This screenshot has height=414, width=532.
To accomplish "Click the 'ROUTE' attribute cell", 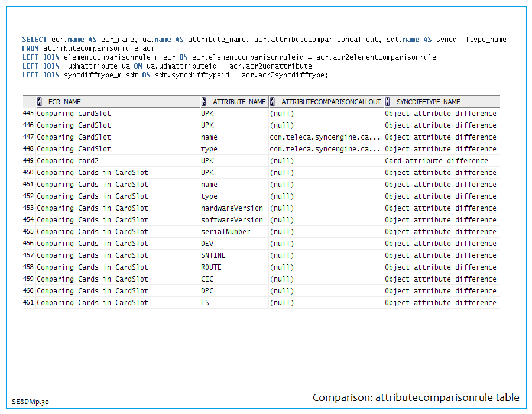I will click(211, 267).
